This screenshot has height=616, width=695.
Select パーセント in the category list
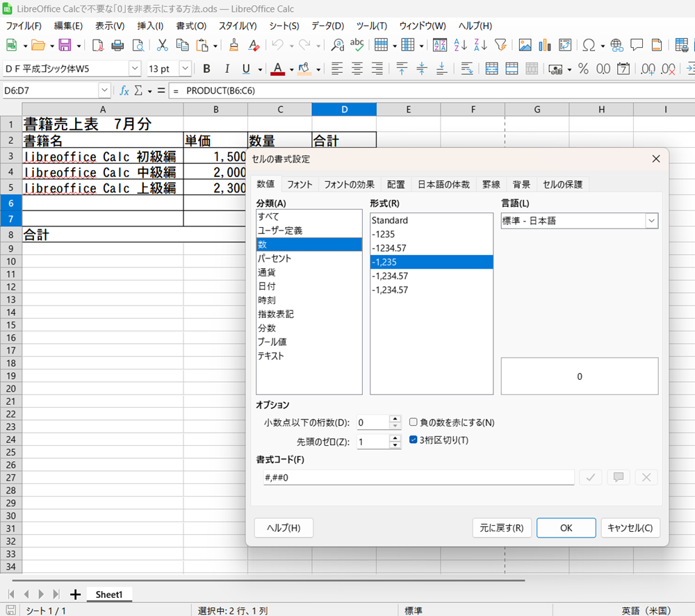pyautogui.click(x=309, y=258)
